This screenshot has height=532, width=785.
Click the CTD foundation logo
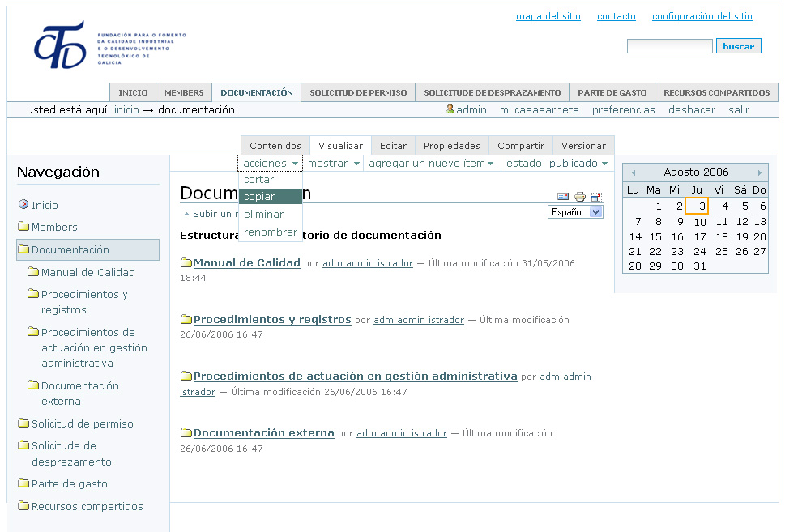(x=59, y=45)
